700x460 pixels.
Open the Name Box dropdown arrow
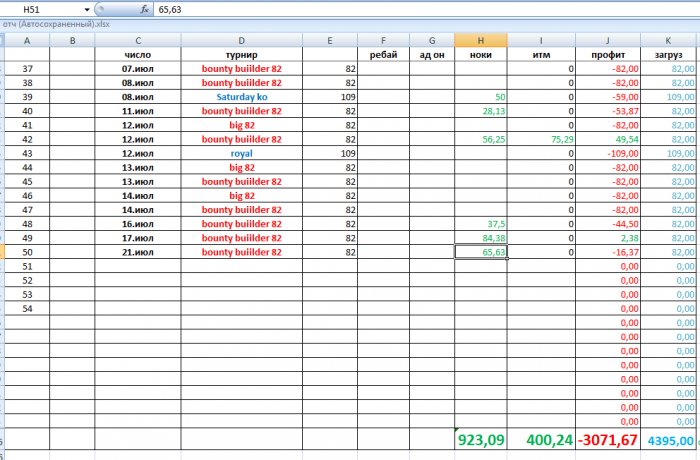point(87,9)
